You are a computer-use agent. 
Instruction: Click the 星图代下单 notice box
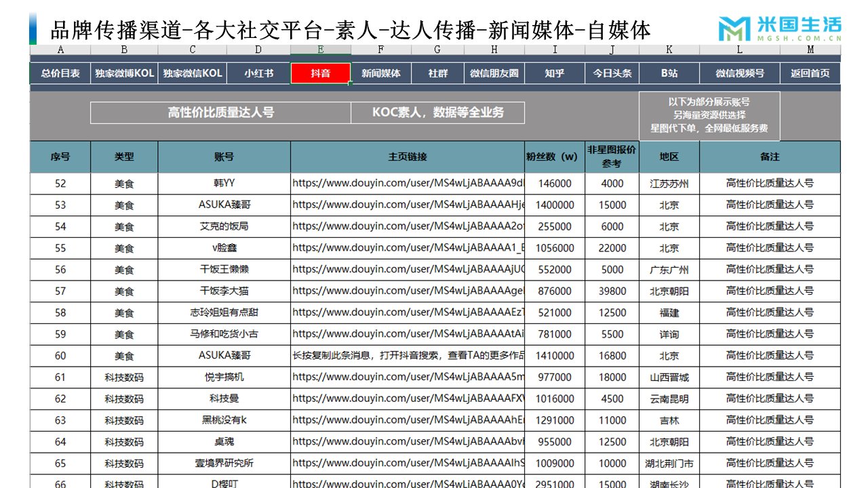pos(709,115)
